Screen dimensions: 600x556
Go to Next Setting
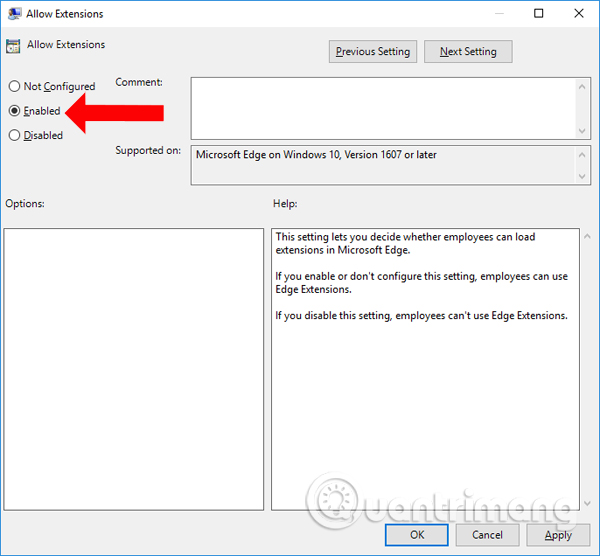(468, 52)
